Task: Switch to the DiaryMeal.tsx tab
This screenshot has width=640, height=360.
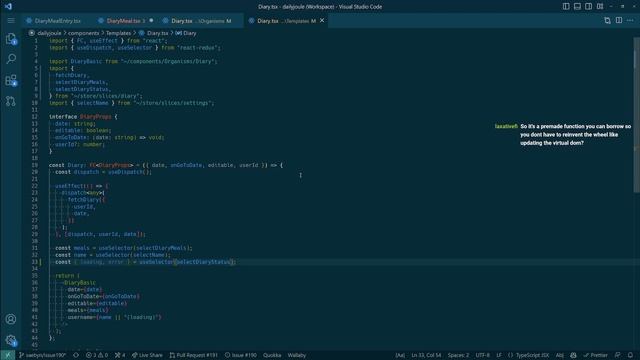Action: [x=126, y=21]
